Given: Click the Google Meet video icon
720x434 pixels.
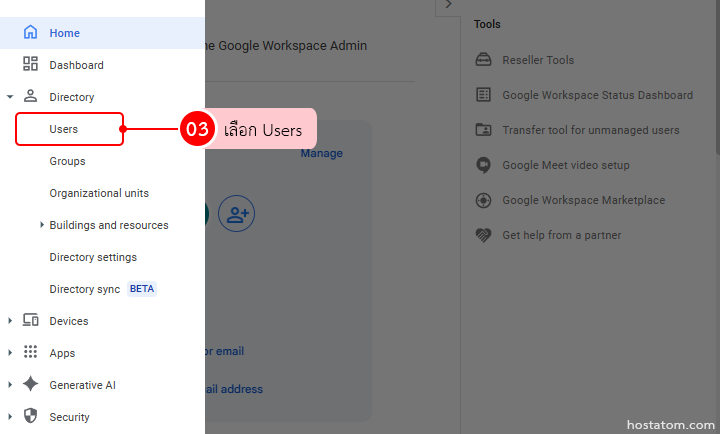Looking at the screenshot, I should (483, 165).
